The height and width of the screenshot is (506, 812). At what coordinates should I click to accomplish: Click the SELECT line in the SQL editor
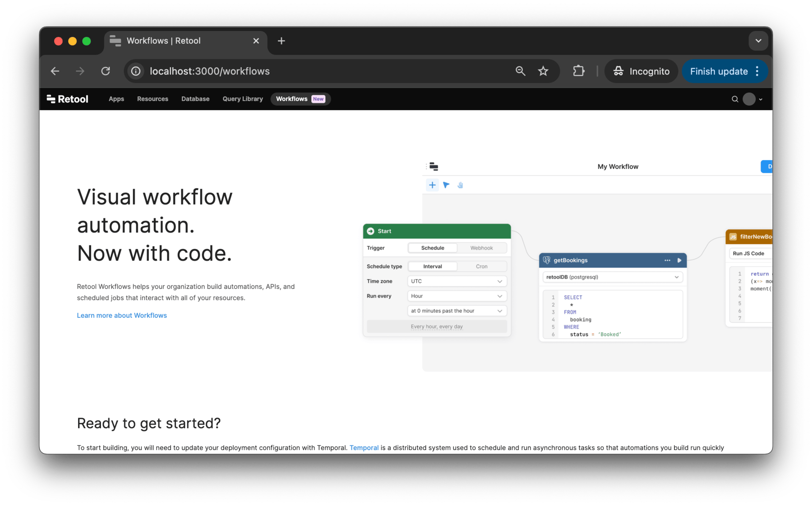click(573, 297)
